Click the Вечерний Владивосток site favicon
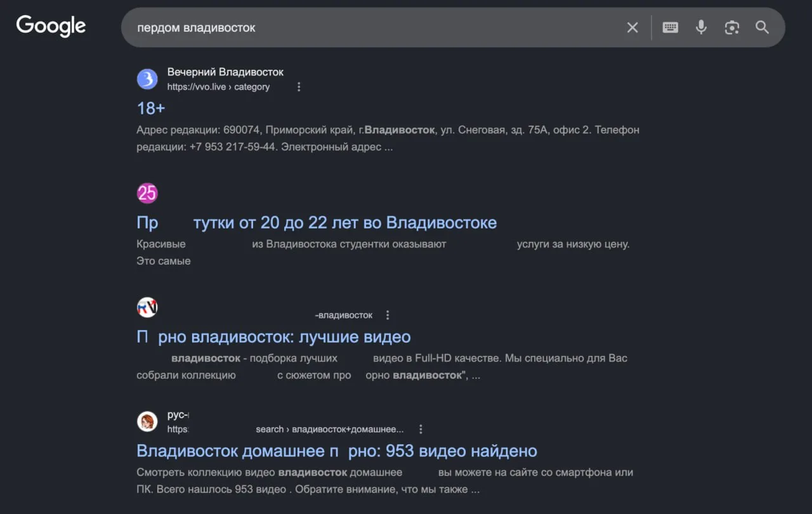 click(x=147, y=79)
